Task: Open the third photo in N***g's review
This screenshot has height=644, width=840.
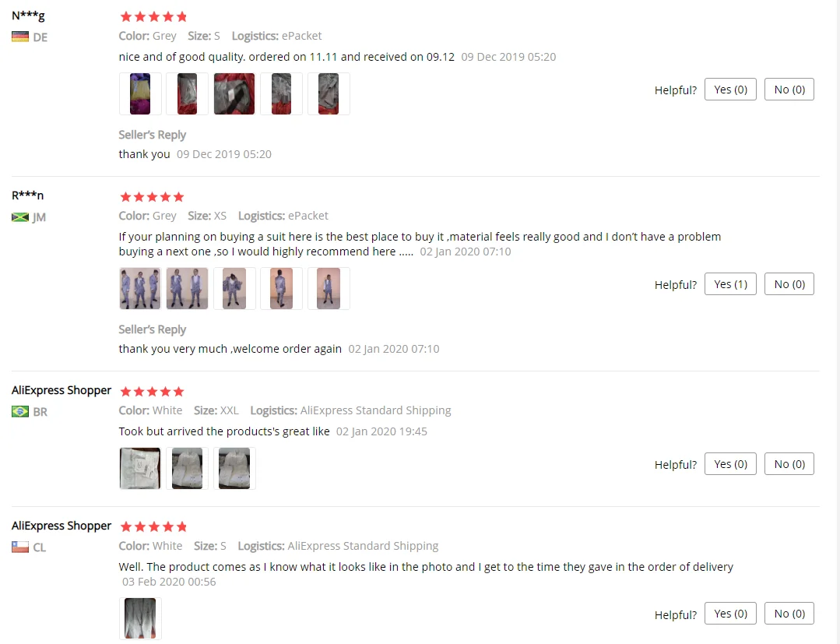Action: pos(234,93)
